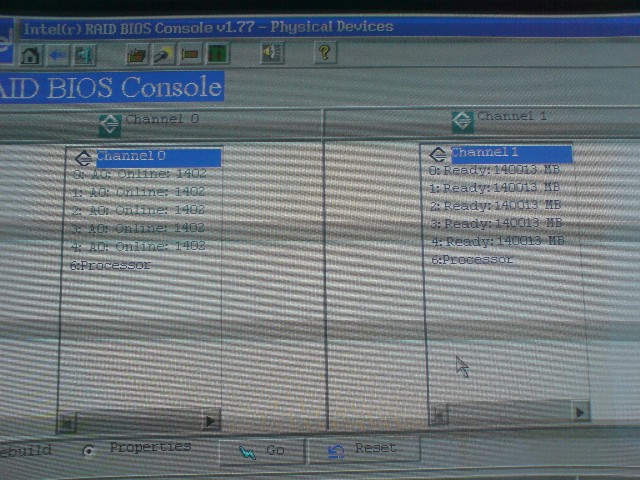Click the icon beside highlighted Channel 1
Viewport: 640px width, 480px height.
click(x=438, y=155)
